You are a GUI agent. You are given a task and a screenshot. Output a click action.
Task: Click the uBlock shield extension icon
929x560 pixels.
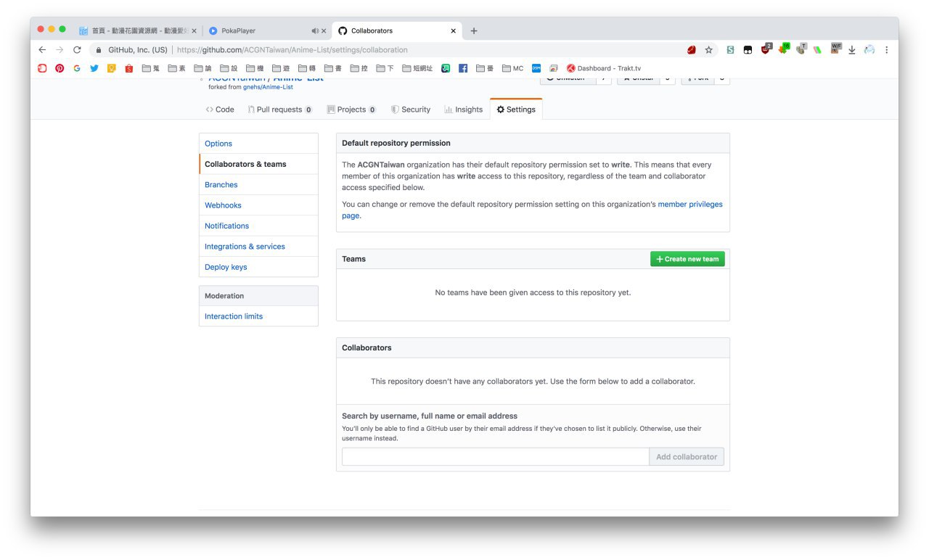766,49
